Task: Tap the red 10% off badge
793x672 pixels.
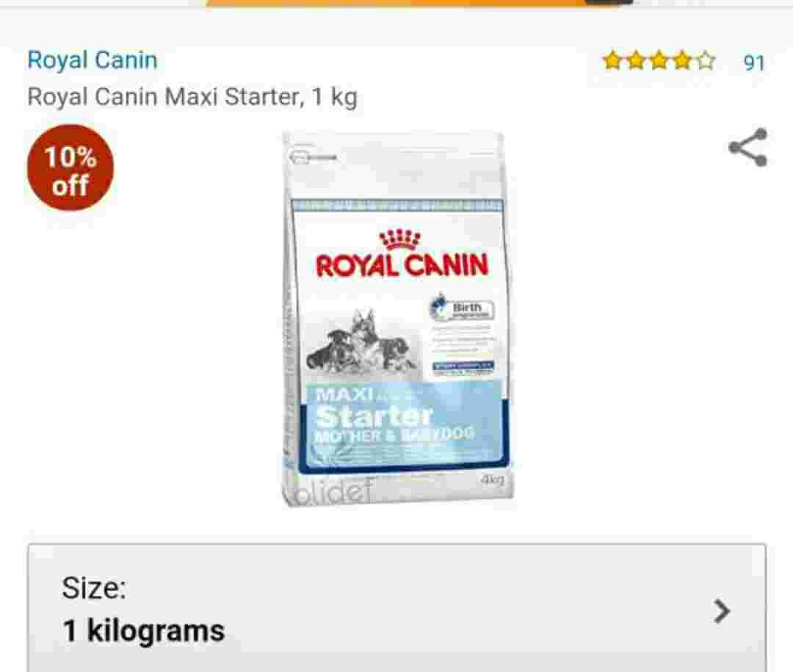Action: 70,167
